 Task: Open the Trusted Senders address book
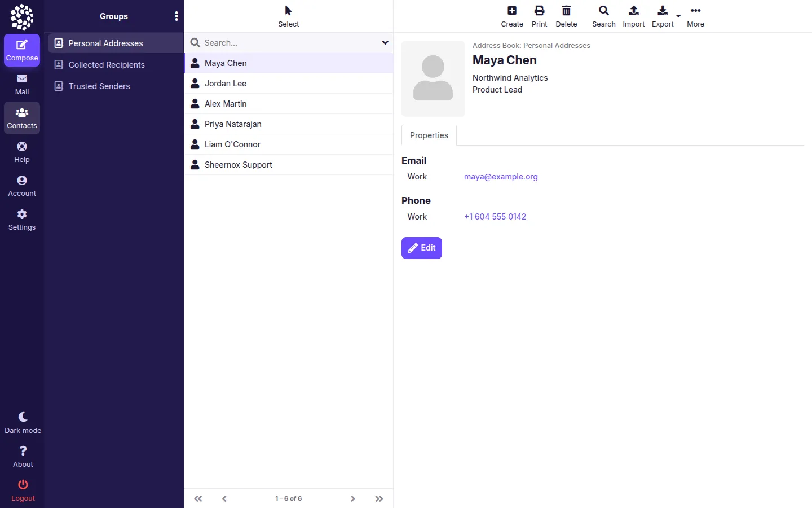[x=116, y=86]
